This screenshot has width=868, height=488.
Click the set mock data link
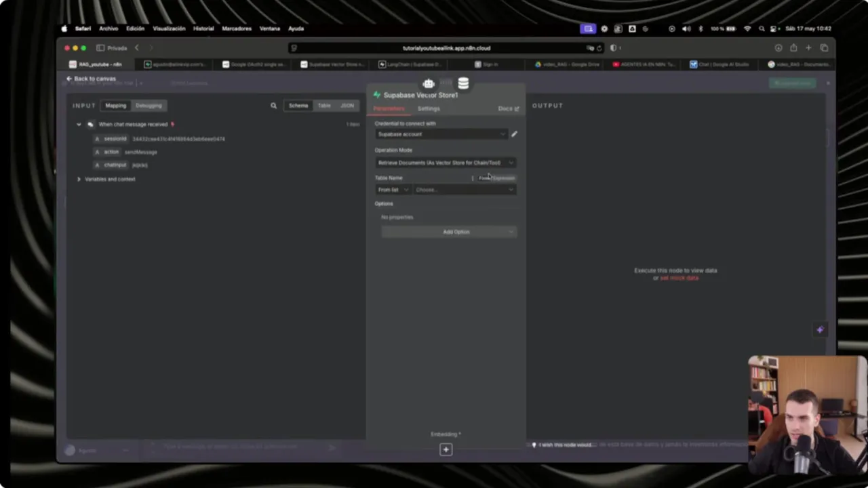679,278
